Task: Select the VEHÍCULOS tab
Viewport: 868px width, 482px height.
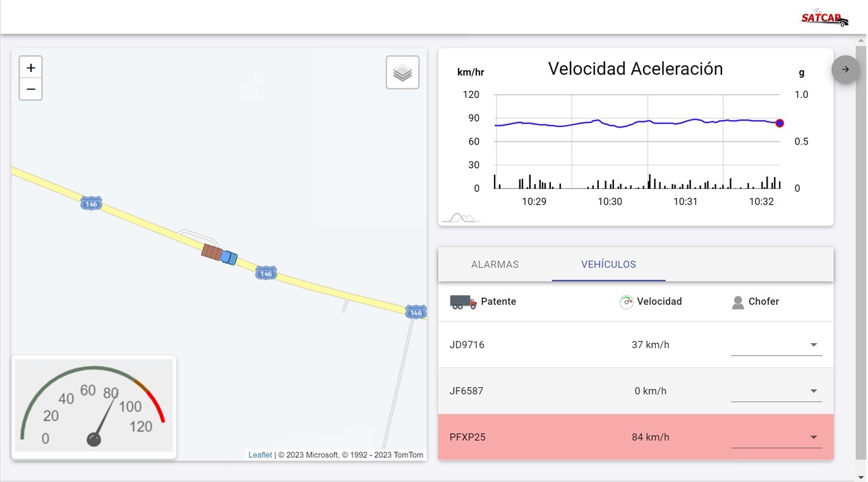Action: 608,265
